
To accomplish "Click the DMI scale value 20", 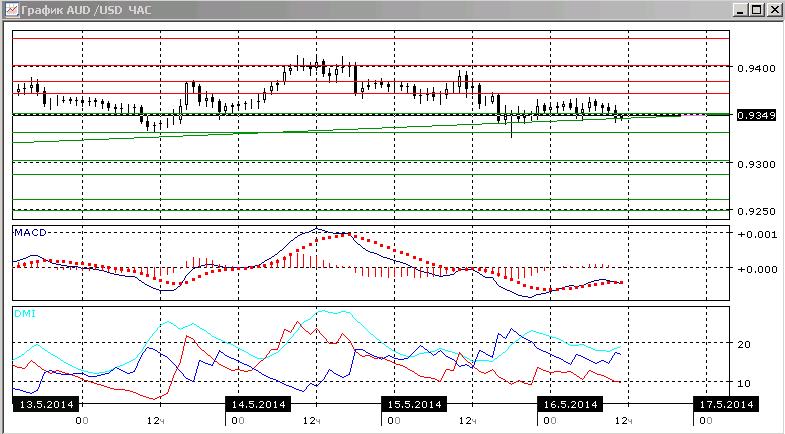I will (x=744, y=344).
